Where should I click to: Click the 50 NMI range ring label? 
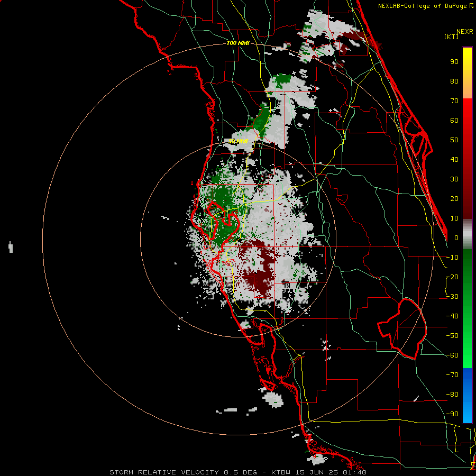tap(238, 141)
